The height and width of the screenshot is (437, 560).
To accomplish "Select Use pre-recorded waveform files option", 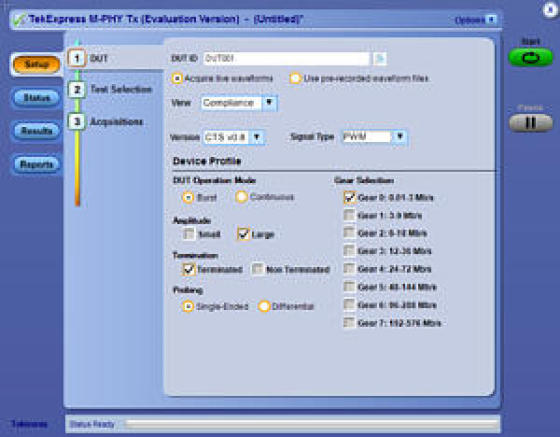I will point(295,79).
